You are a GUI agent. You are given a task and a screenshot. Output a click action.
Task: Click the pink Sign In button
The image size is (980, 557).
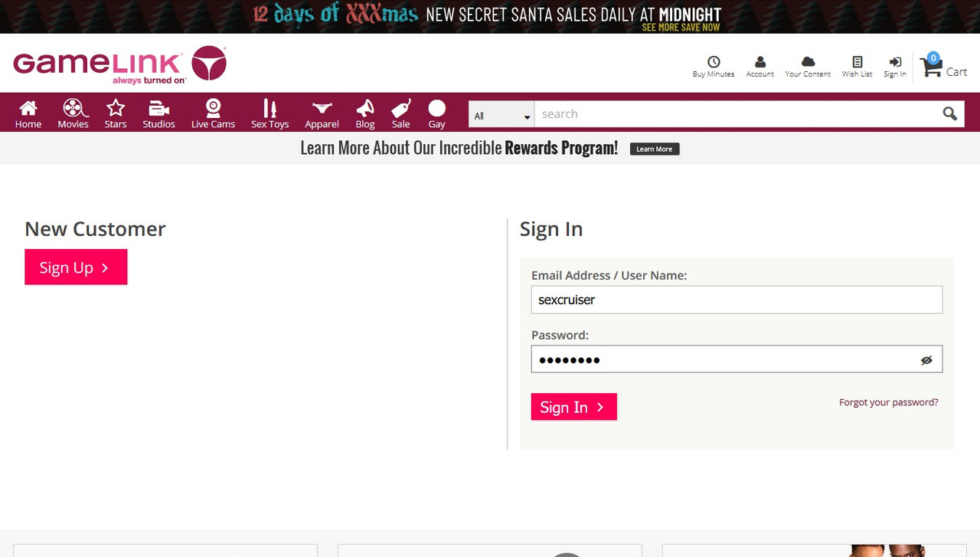point(573,407)
